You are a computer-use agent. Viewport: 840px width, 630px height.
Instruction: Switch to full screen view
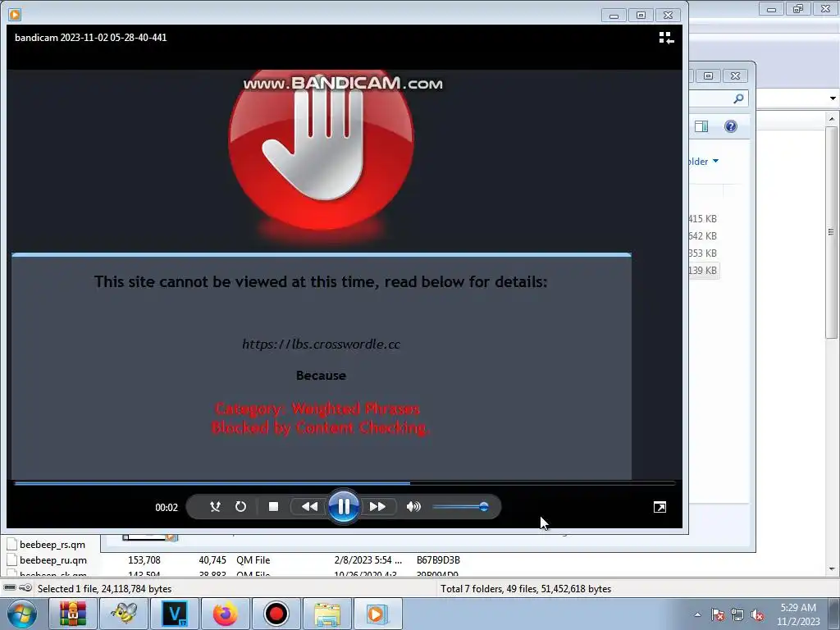(x=660, y=507)
